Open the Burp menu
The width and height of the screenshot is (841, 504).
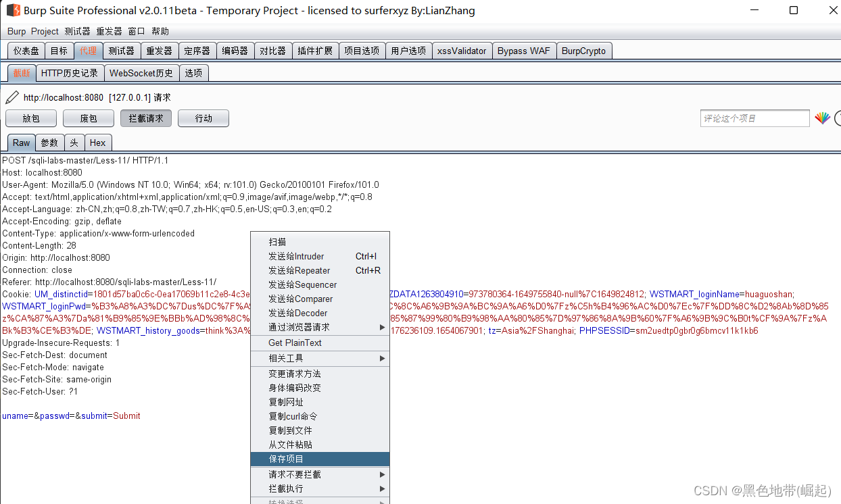coord(17,31)
